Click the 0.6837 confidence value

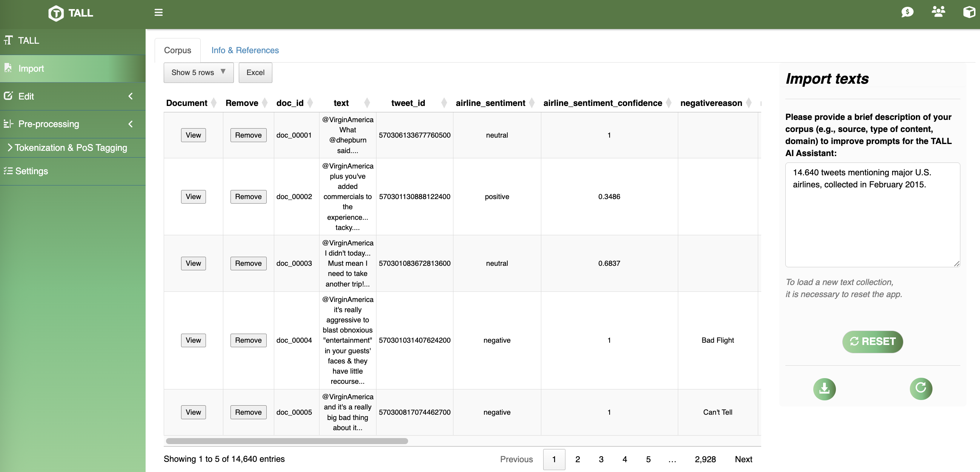(609, 263)
